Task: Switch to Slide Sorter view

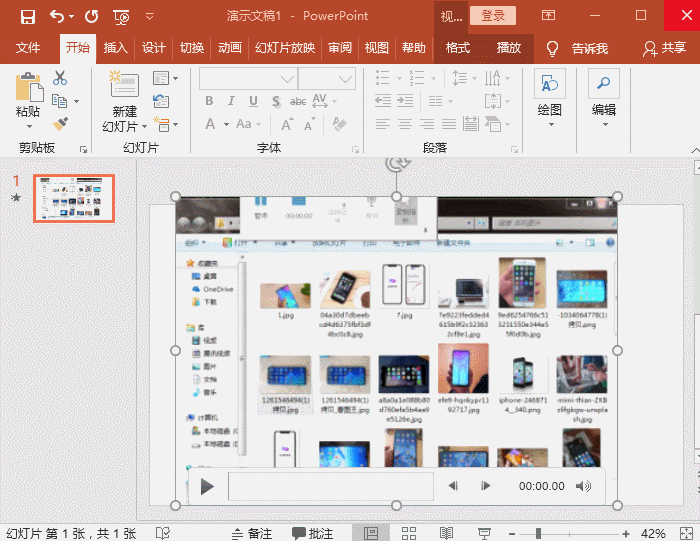Action: click(x=409, y=533)
